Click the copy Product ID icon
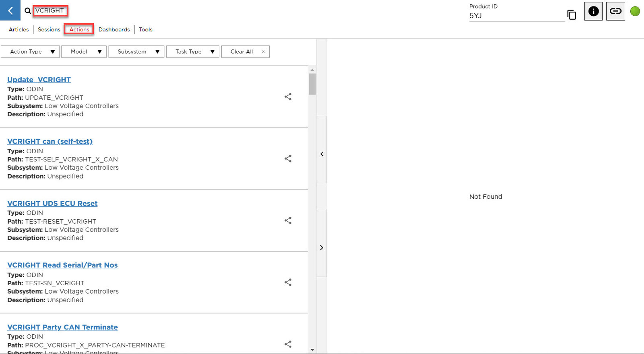This screenshot has height=354, width=644. click(571, 15)
